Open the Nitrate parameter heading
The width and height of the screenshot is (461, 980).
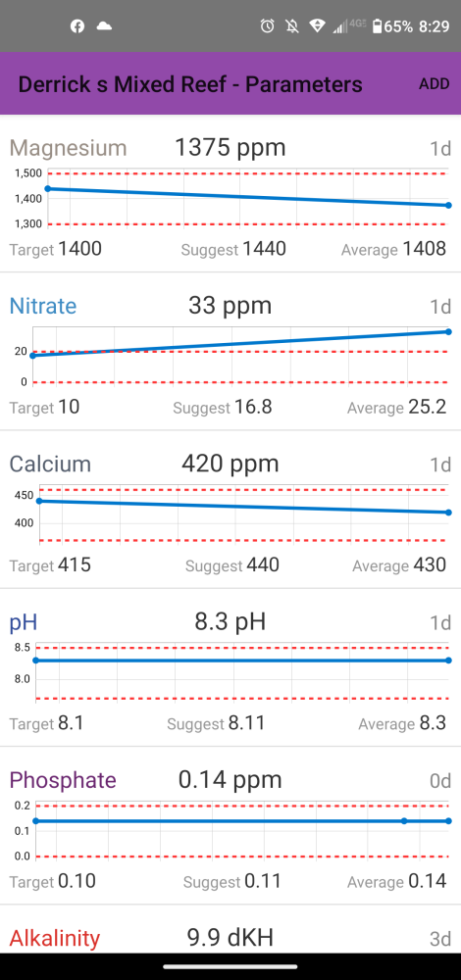(x=43, y=306)
